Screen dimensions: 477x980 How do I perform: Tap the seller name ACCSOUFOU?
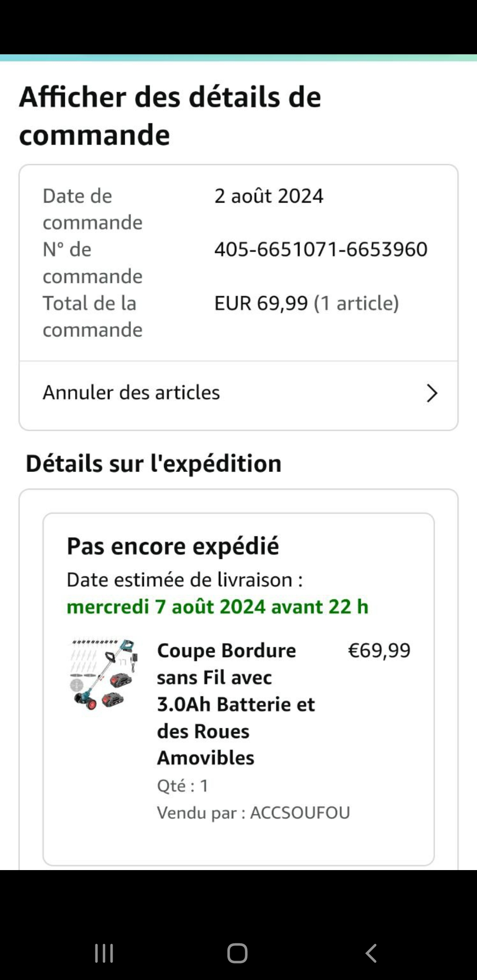(300, 813)
